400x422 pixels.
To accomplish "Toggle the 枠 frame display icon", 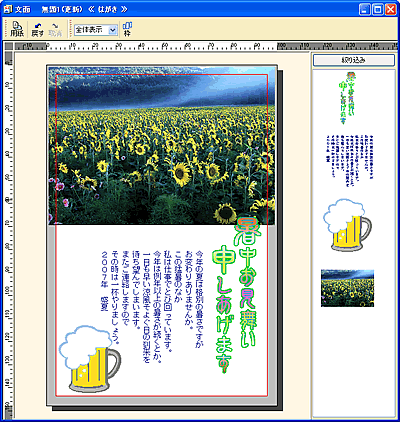I will pos(127,29).
